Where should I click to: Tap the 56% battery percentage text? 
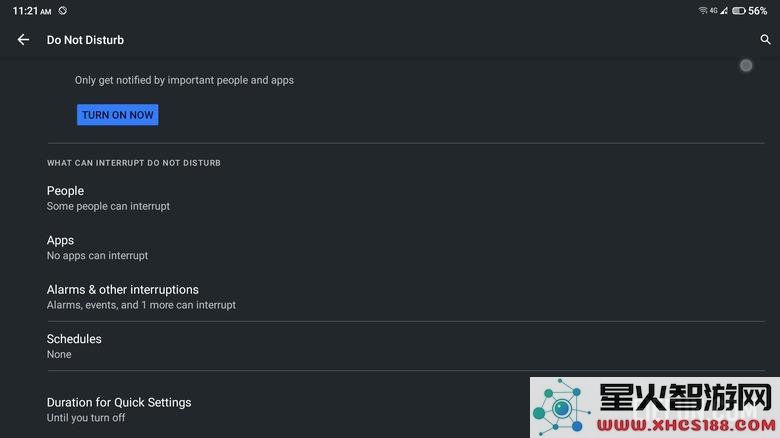(758, 10)
